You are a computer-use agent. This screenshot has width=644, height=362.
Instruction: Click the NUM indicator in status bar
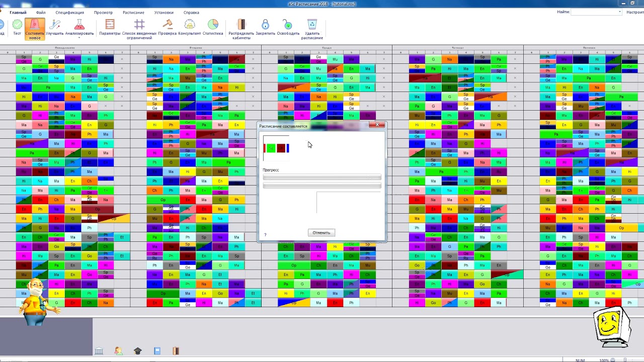[580, 360]
